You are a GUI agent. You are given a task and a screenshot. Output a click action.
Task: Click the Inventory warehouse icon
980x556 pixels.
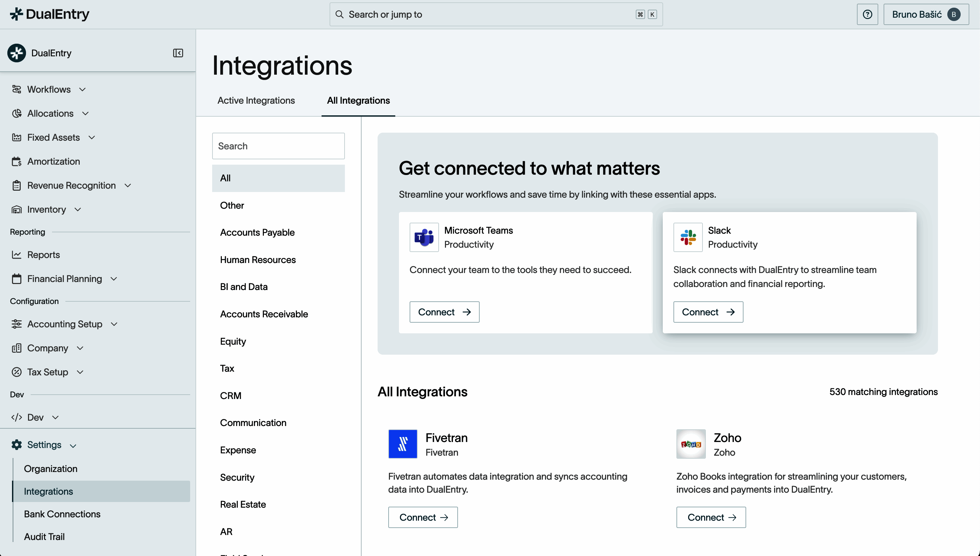pyautogui.click(x=16, y=210)
